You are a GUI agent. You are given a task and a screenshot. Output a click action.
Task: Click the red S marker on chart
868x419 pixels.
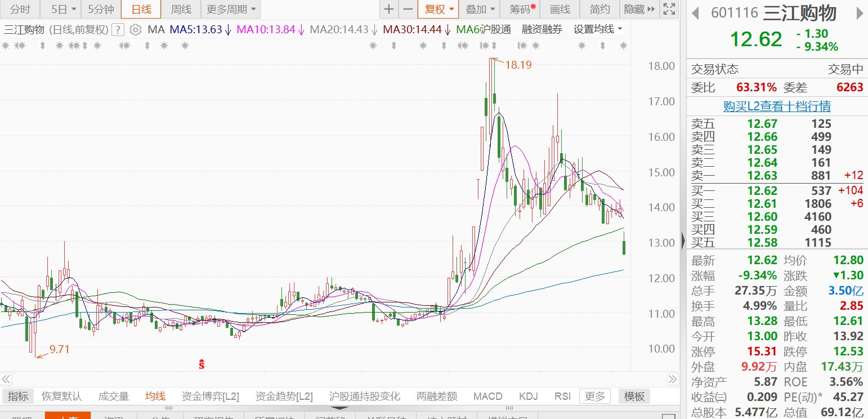202,364
